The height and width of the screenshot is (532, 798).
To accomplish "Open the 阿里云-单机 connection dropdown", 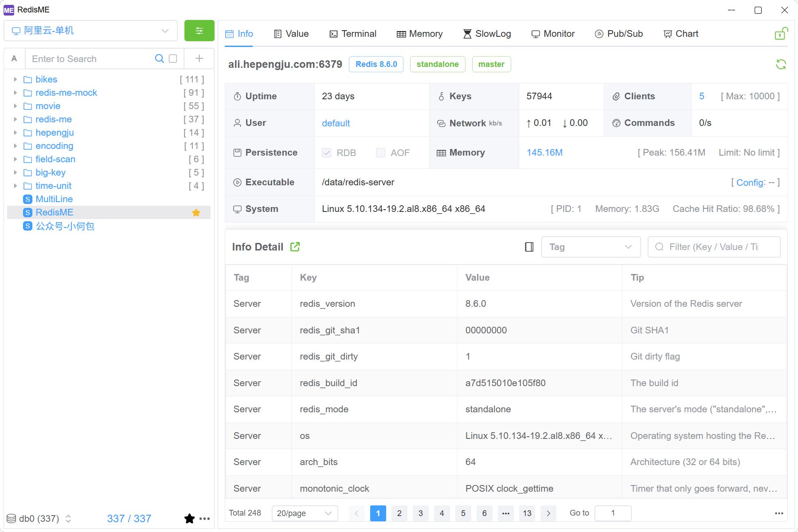I will [x=90, y=31].
